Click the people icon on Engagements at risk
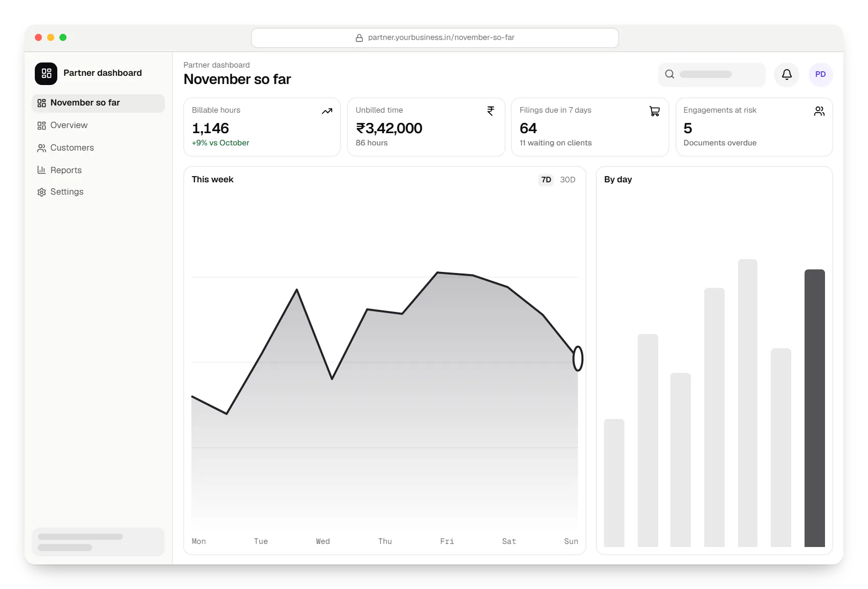Viewport: 868px width, 589px height. [x=819, y=111]
